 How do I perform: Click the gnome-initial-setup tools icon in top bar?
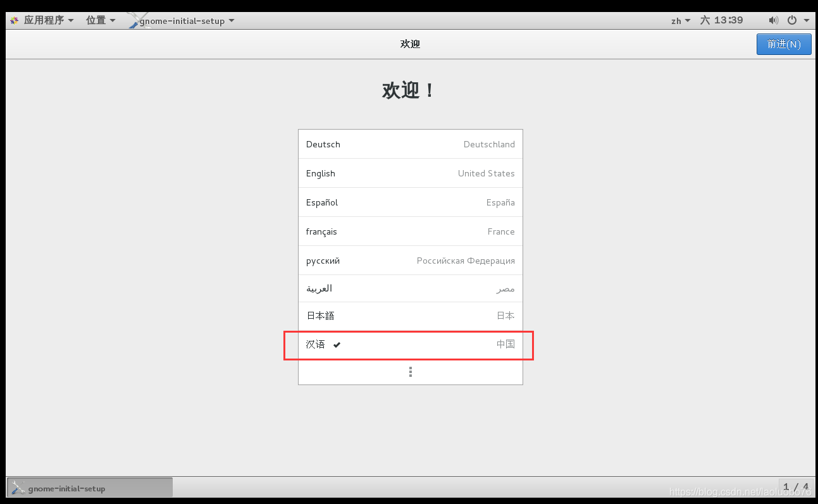[139, 20]
